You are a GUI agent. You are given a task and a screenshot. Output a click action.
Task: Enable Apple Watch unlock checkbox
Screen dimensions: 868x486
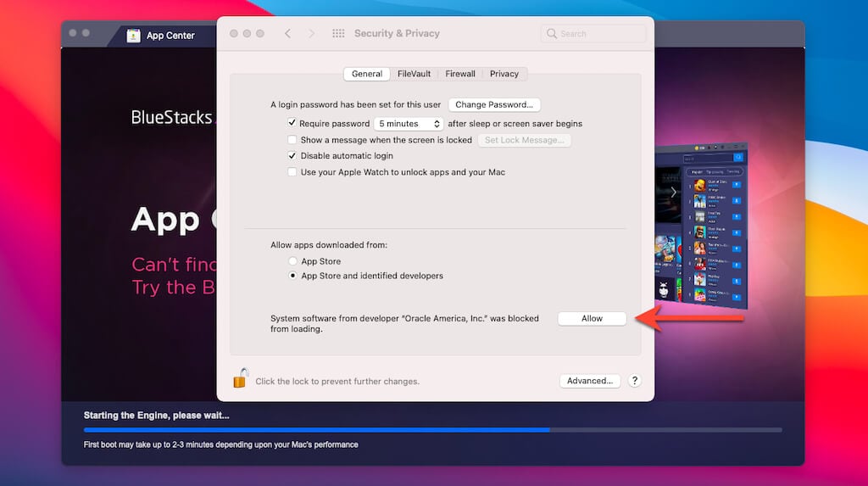tap(292, 172)
